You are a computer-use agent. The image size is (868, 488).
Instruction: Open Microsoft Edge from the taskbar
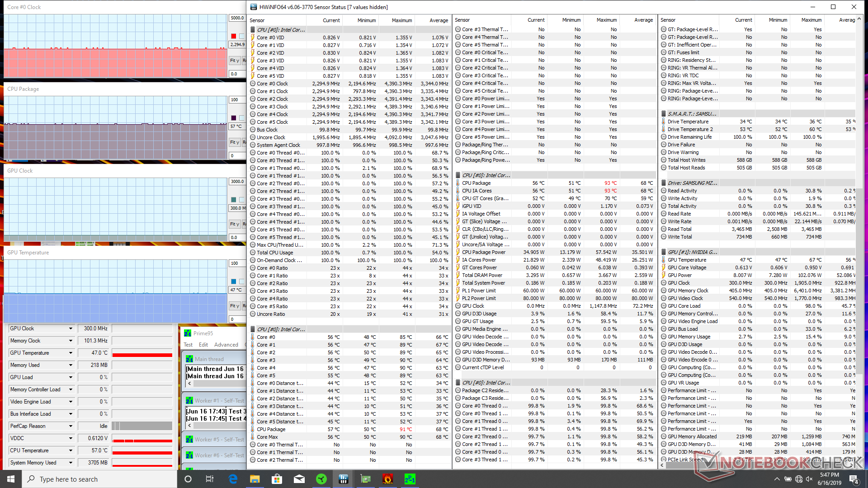233,479
